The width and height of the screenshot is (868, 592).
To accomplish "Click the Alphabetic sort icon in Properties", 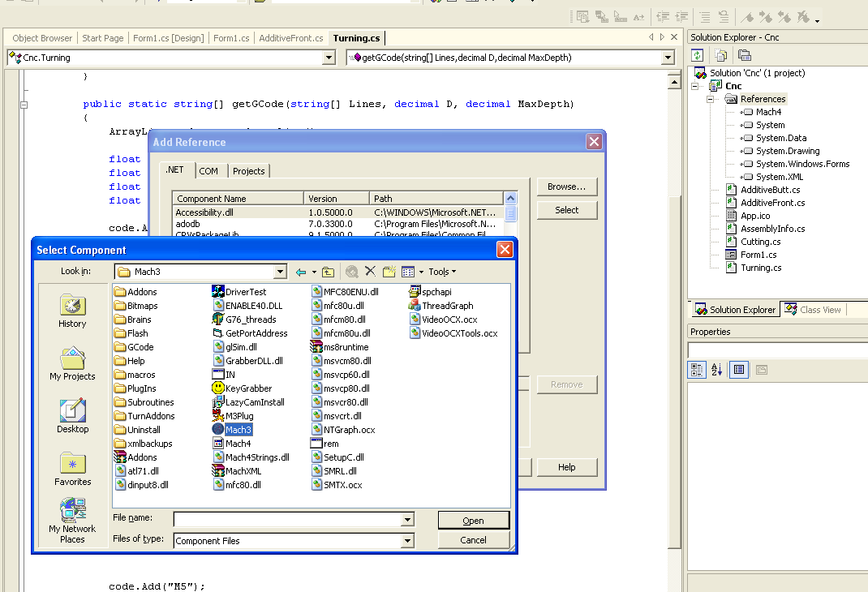I will (x=717, y=370).
